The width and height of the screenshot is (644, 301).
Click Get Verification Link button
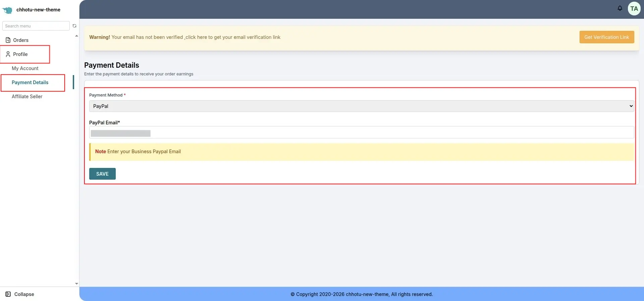[606, 37]
